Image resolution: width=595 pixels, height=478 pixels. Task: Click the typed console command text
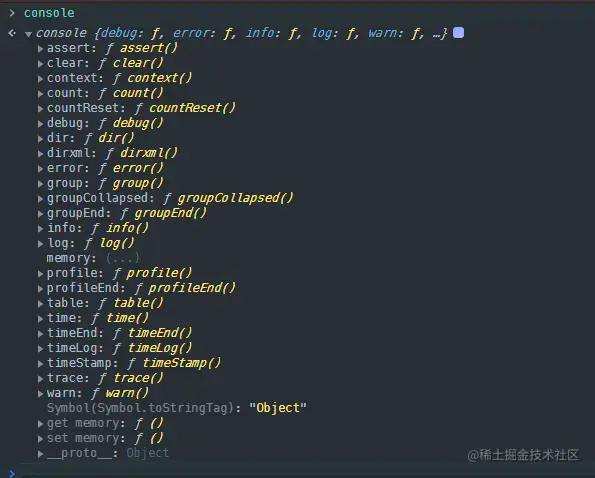pyautogui.click(x=49, y=13)
